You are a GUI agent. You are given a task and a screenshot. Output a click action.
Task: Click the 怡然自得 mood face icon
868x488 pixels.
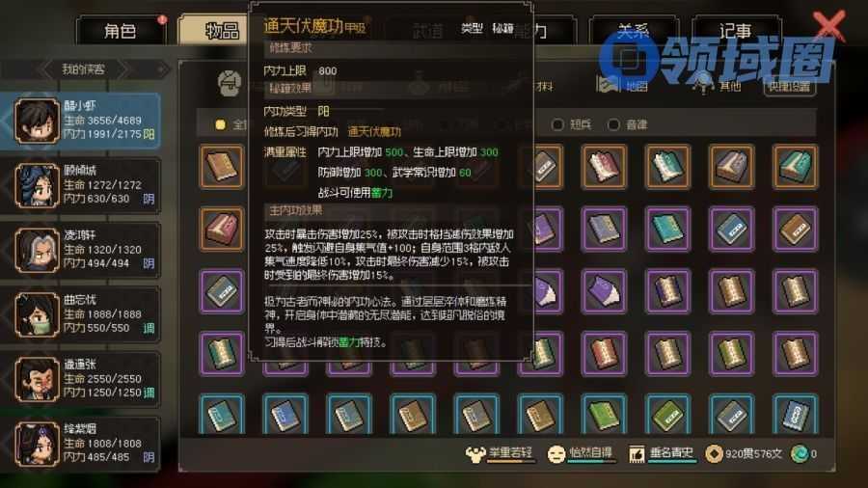(x=556, y=454)
